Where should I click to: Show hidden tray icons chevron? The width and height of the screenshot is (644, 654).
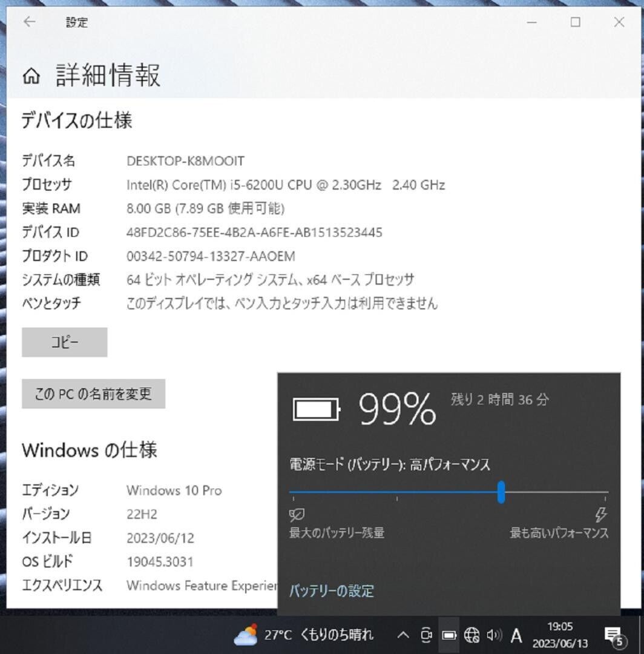click(x=402, y=635)
